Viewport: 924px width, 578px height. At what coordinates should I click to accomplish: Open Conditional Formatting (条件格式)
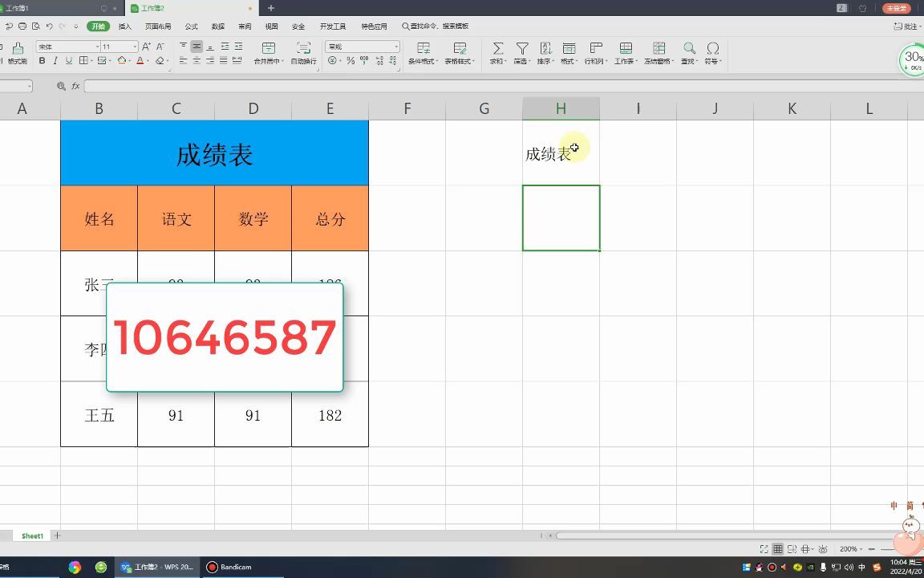pyautogui.click(x=425, y=50)
